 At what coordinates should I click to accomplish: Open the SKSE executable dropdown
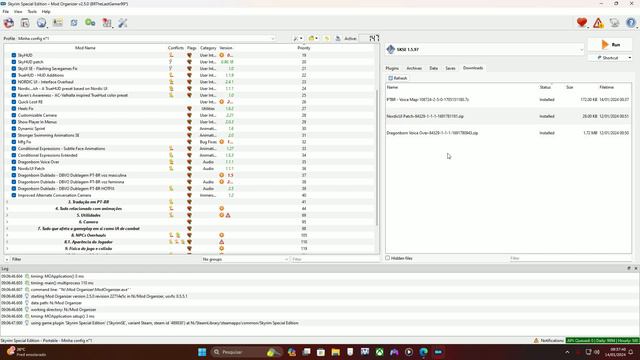(x=485, y=49)
